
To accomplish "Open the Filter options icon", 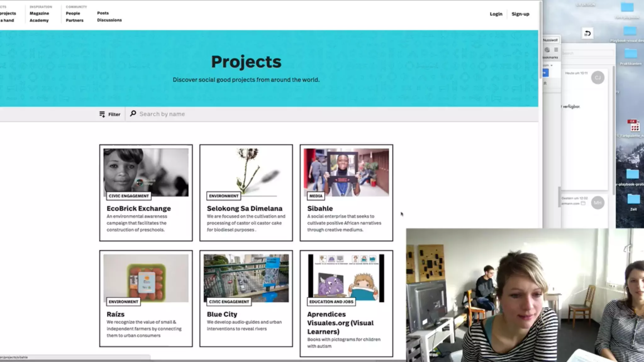I will [x=102, y=114].
